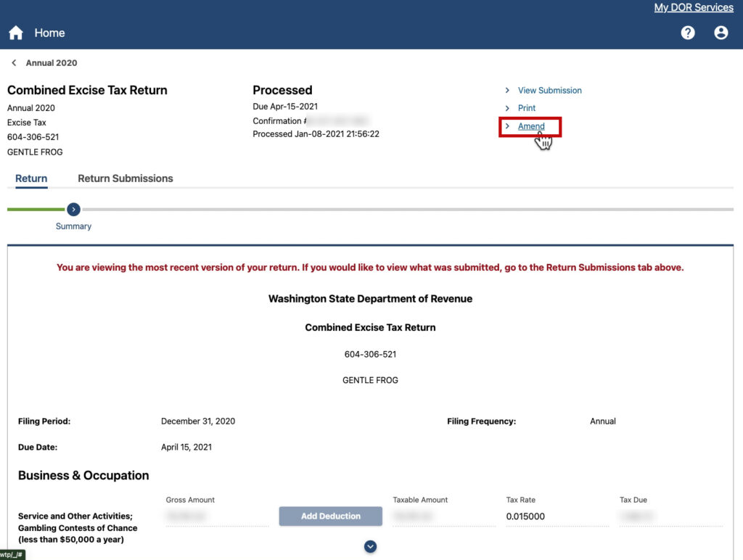Open the help icon in the top bar
The height and width of the screenshot is (560, 743).
click(x=687, y=33)
